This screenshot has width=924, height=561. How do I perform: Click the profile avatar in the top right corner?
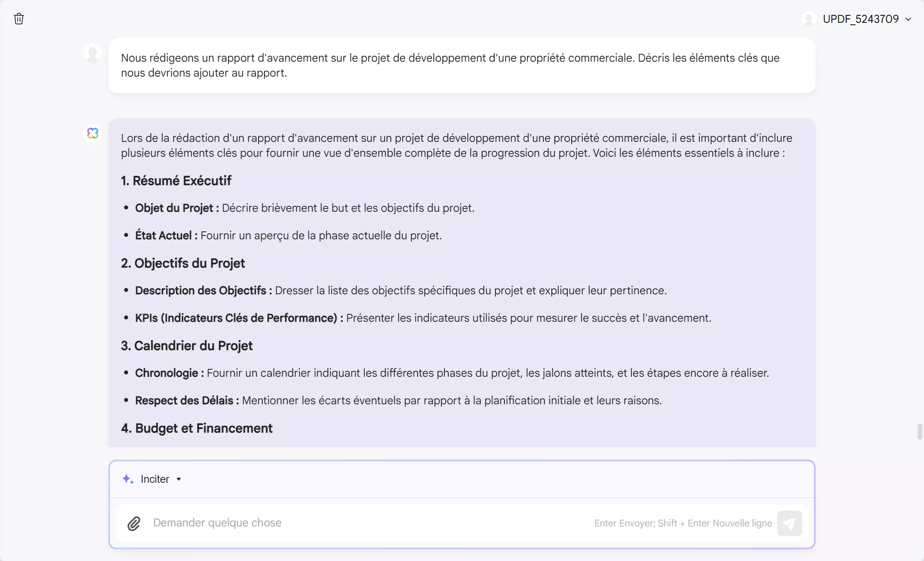pos(809,18)
